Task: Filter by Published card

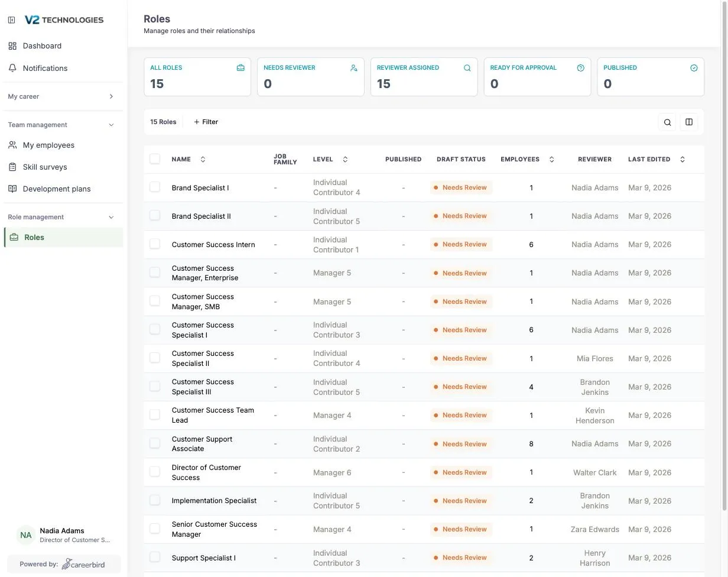Action: pos(651,77)
